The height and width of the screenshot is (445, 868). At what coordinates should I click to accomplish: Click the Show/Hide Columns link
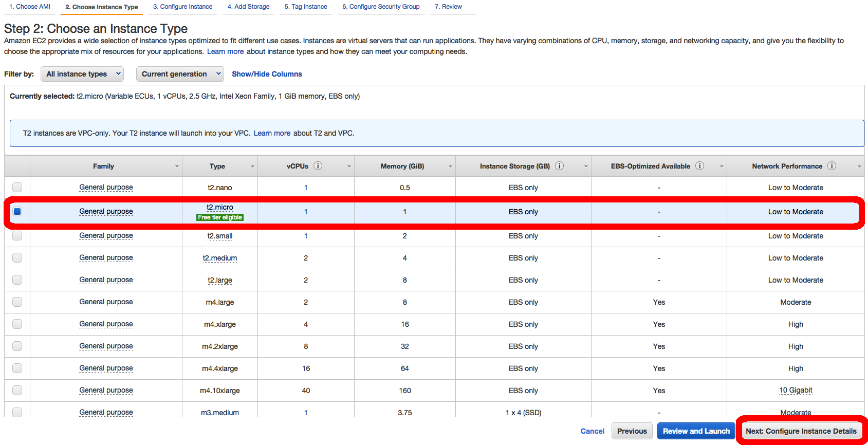pos(267,74)
